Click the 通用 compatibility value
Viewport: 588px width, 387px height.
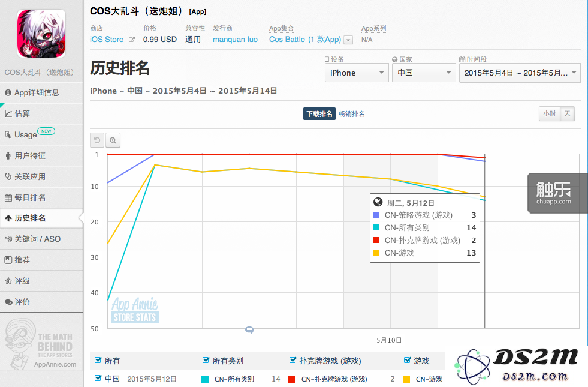point(193,40)
